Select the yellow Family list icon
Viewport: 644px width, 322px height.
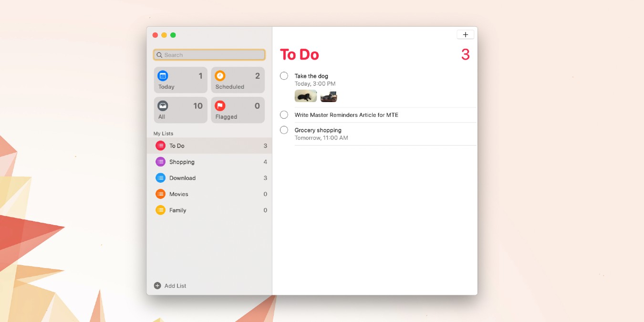coord(160,210)
